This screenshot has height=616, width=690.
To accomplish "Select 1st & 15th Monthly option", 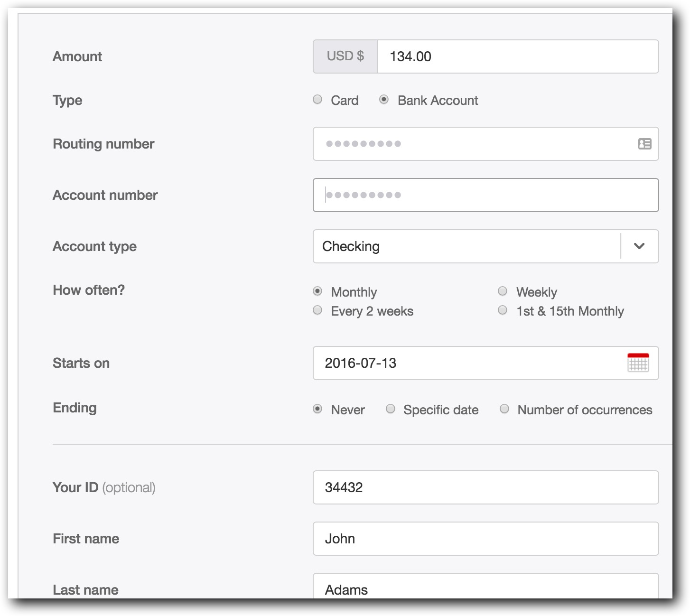I will (502, 310).
